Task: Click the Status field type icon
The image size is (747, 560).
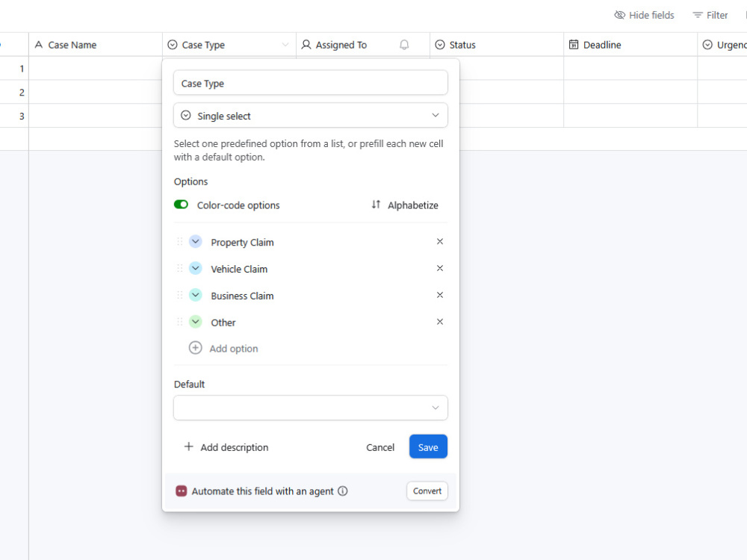Action: tap(440, 45)
